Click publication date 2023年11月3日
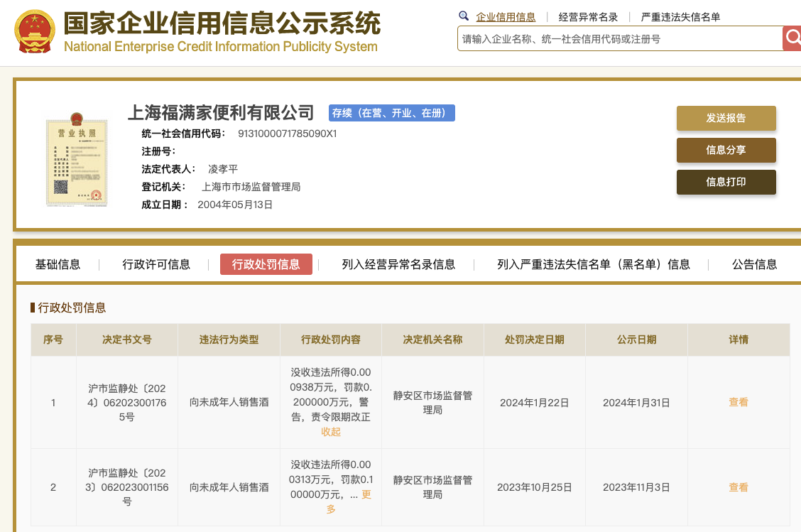 click(x=636, y=487)
